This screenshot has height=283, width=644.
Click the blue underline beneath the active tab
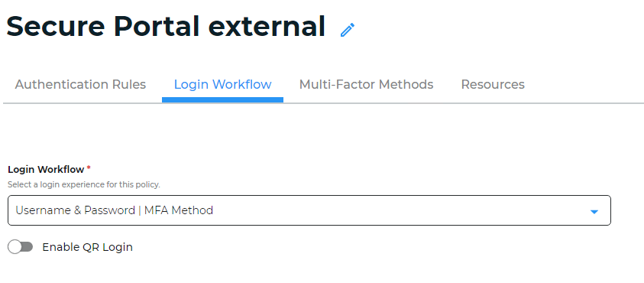[x=222, y=99]
